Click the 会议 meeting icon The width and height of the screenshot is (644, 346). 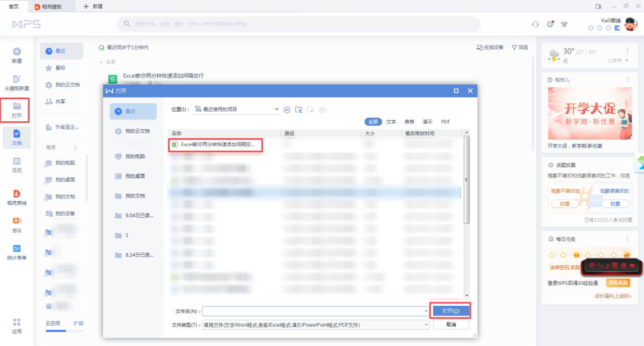point(17,224)
